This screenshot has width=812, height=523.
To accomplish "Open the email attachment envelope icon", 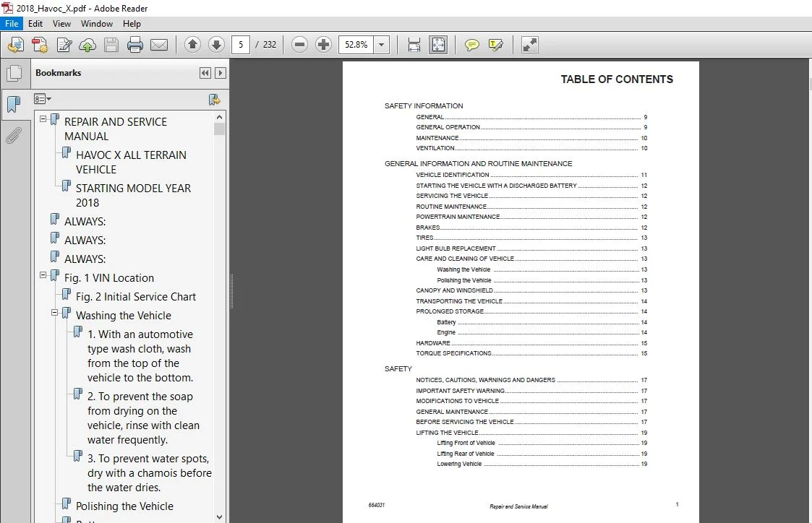I will click(x=159, y=45).
